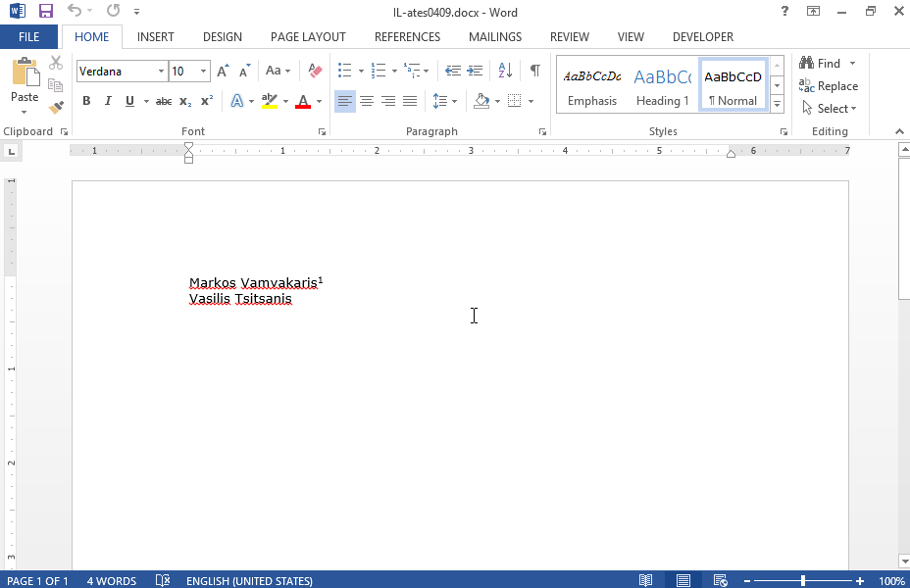Open Ribbon Display Options icon
This screenshot has height=588, width=910.
814,11
